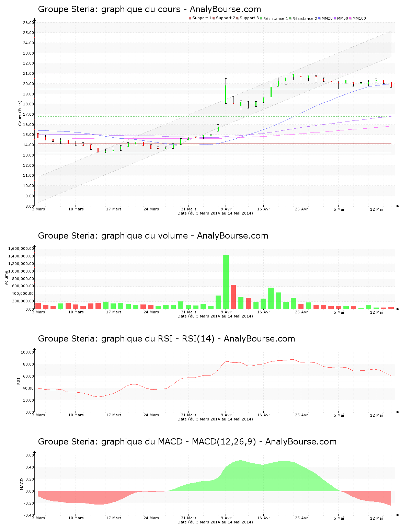The image size is (412, 532).
Task: Click the 26.00 value on price axis
Action: point(28,23)
